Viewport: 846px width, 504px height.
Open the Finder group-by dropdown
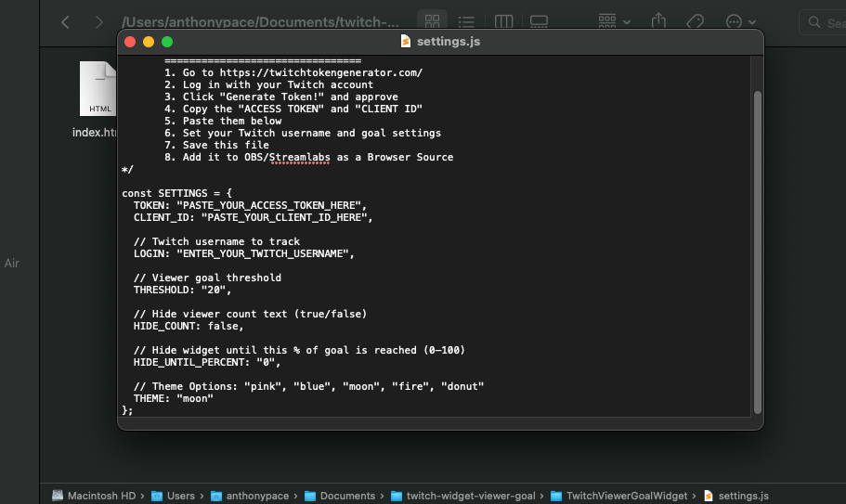614,21
